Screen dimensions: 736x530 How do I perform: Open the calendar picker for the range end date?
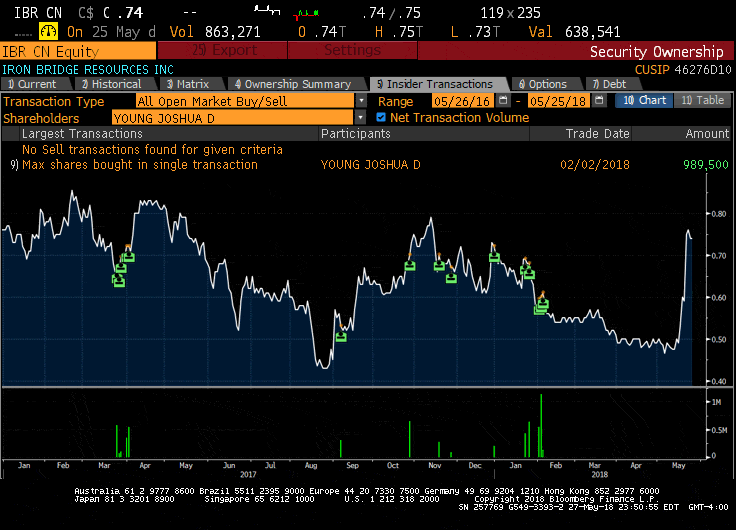coord(597,101)
